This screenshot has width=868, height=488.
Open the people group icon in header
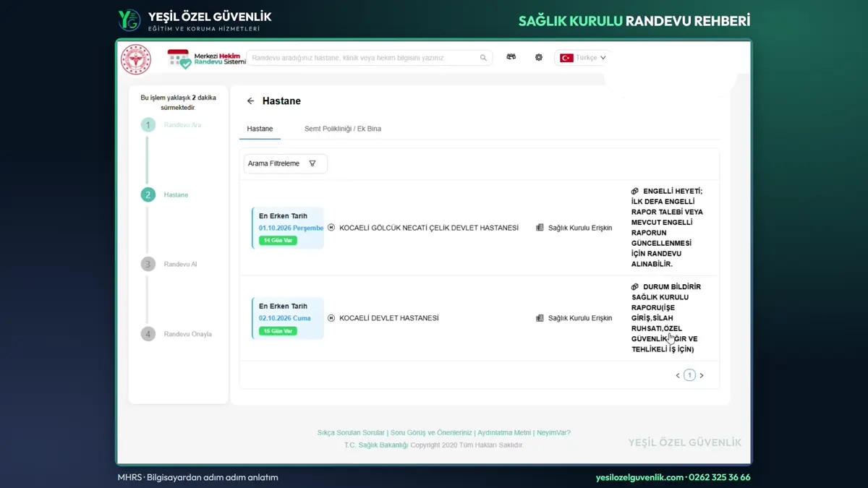(511, 57)
